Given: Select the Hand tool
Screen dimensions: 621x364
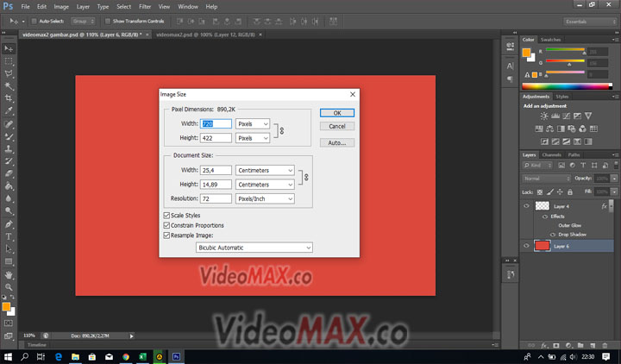Looking at the screenshot, I should [x=9, y=275].
